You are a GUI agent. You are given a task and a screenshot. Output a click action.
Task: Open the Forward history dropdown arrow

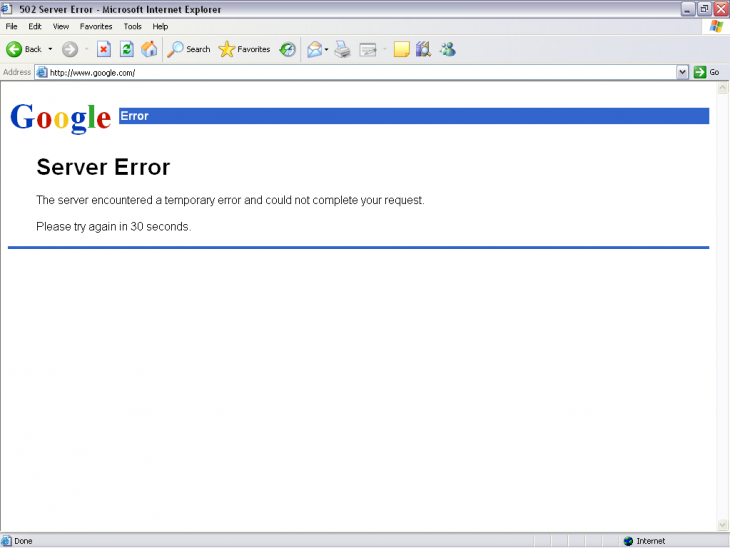pyautogui.click(x=87, y=49)
